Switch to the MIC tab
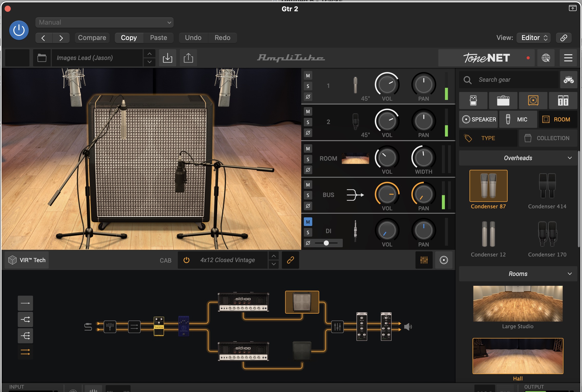Screen dimensions: 582x392 [x=518, y=119]
